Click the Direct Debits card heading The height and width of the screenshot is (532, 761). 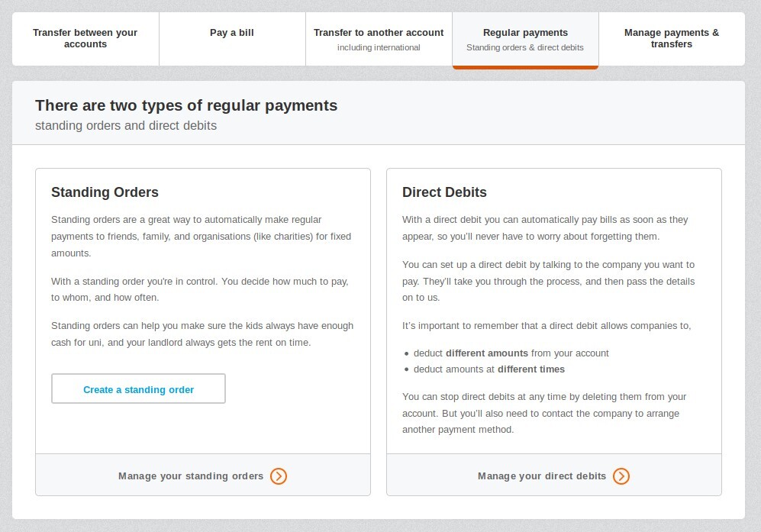[444, 192]
